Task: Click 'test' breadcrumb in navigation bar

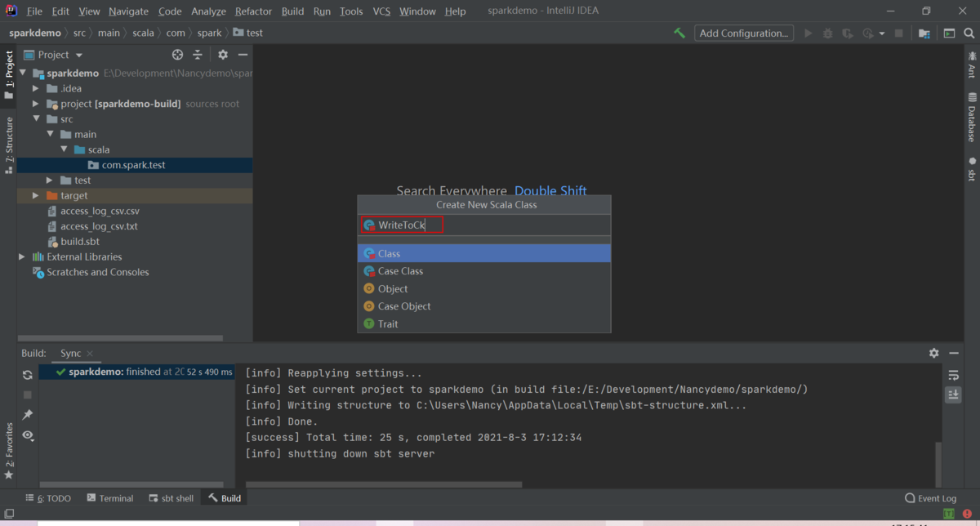Action: pos(248,33)
